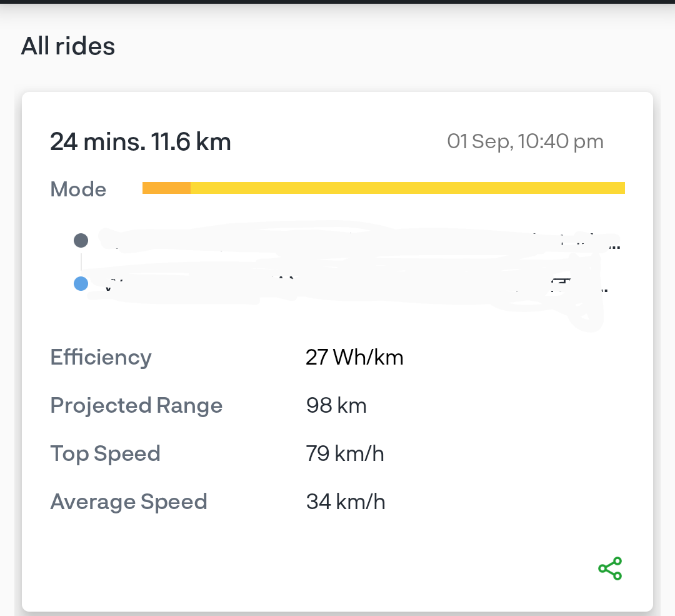The height and width of the screenshot is (616, 675).
Task: Click the 01 Sep, 10:40 pm timestamp
Action: coord(525,141)
